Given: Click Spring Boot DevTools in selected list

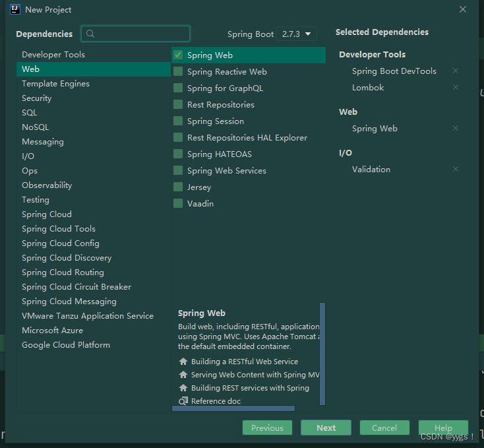Looking at the screenshot, I should (x=394, y=71).
